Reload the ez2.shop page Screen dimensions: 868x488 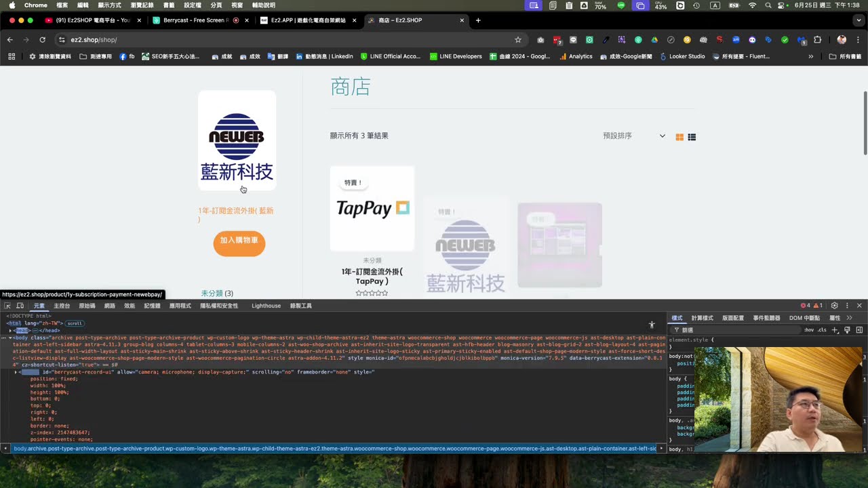pos(42,39)
